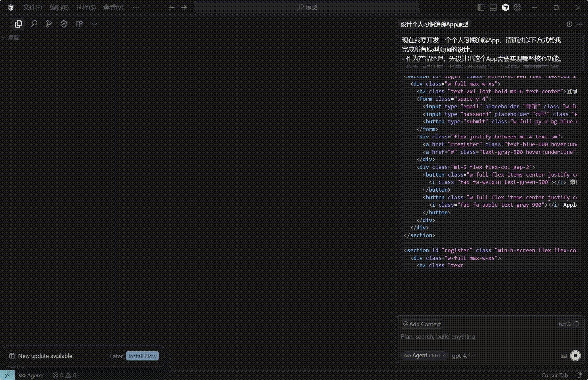The width and height of the screenshot is (588, 380).
Task: Toggle the bottom panel layout
Action: (x=493, y=7)
